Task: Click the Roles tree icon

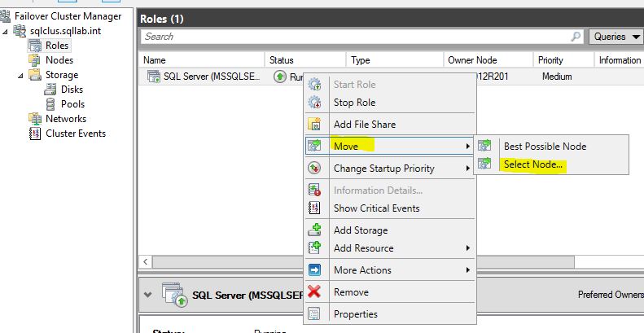Action: click(35, 46)
